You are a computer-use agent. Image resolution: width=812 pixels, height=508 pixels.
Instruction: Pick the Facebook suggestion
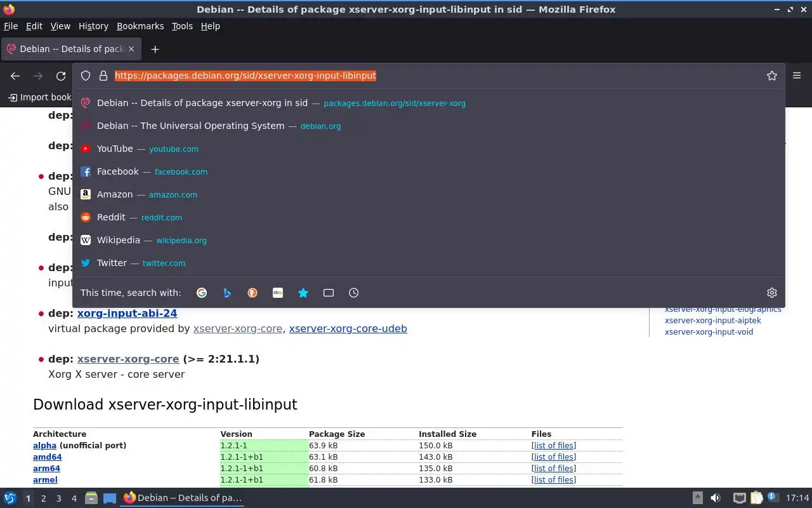point(429,171)
